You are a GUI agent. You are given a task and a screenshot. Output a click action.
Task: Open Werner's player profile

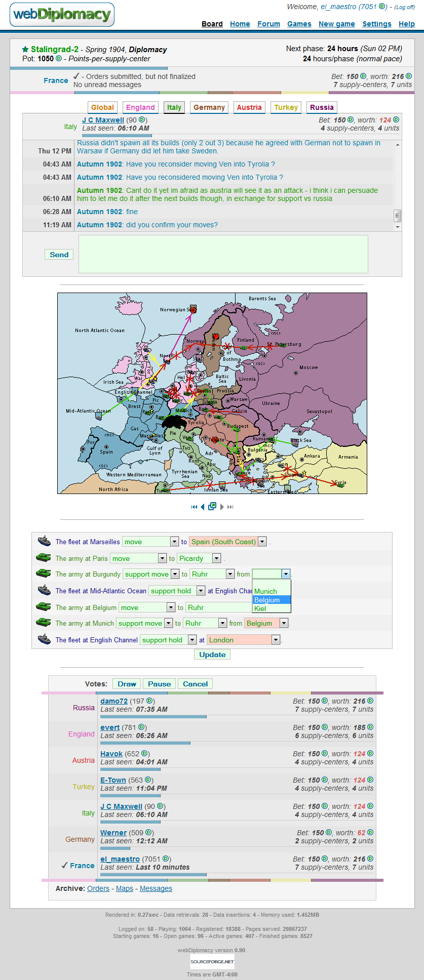[x=113, y=833]
